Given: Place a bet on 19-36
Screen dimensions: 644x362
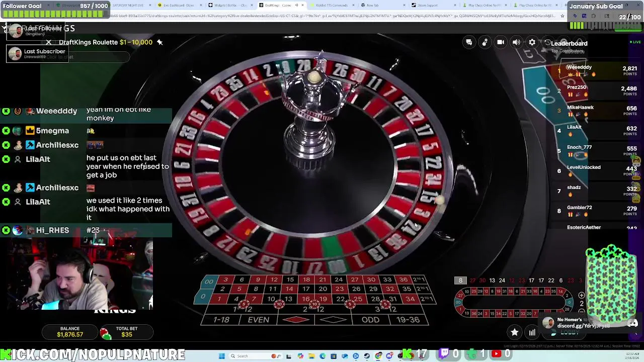Looking at the screenshot, I should point(408,320).
